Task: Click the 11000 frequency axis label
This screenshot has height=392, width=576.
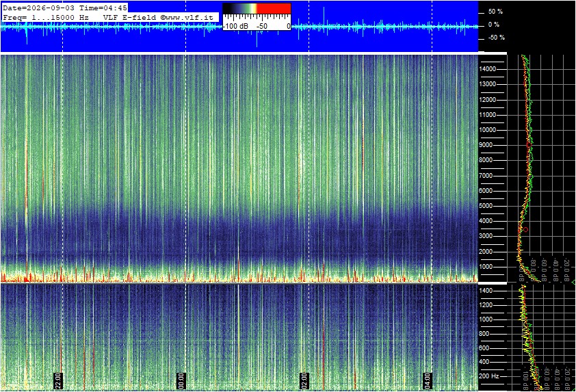Action: [x=488, y=115]
